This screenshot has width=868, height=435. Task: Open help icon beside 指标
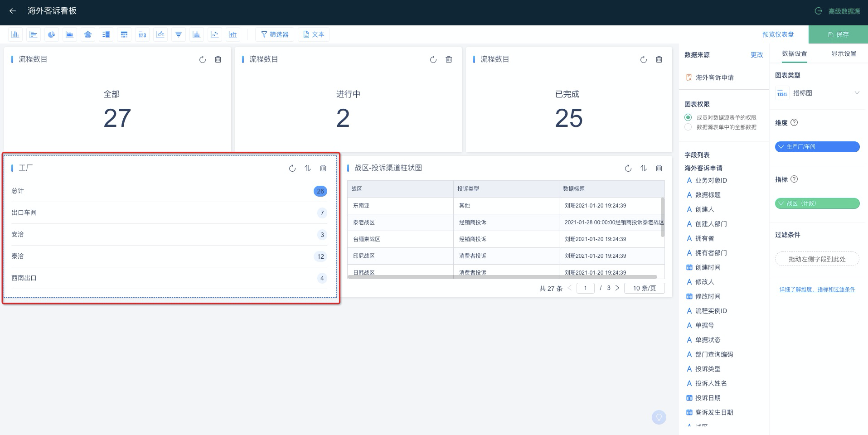(x=794, y=179)
